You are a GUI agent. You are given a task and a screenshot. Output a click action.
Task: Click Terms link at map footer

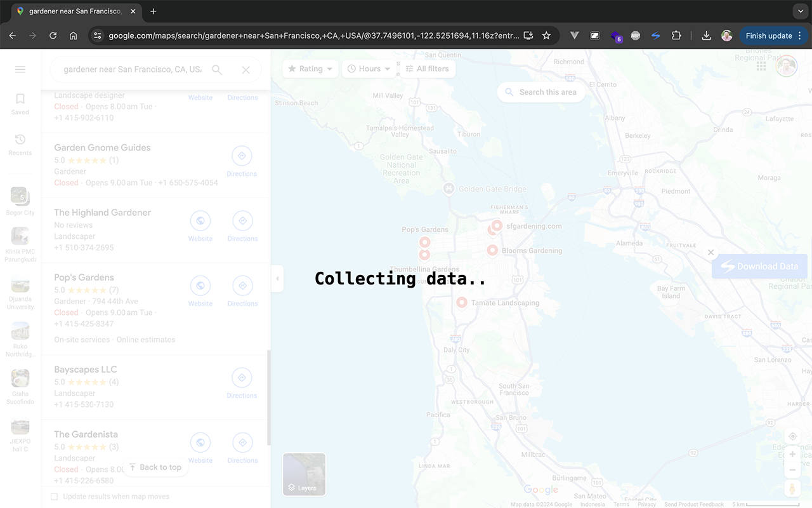pyautogui.click(x=621, y=504)
